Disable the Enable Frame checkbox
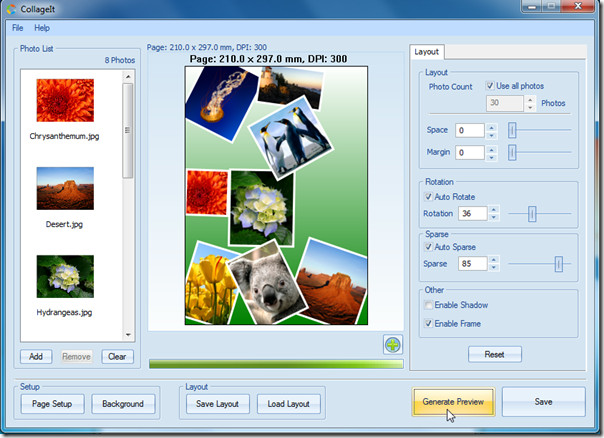Viewport: 604px width, 438px height. click(x=428, y=323)
